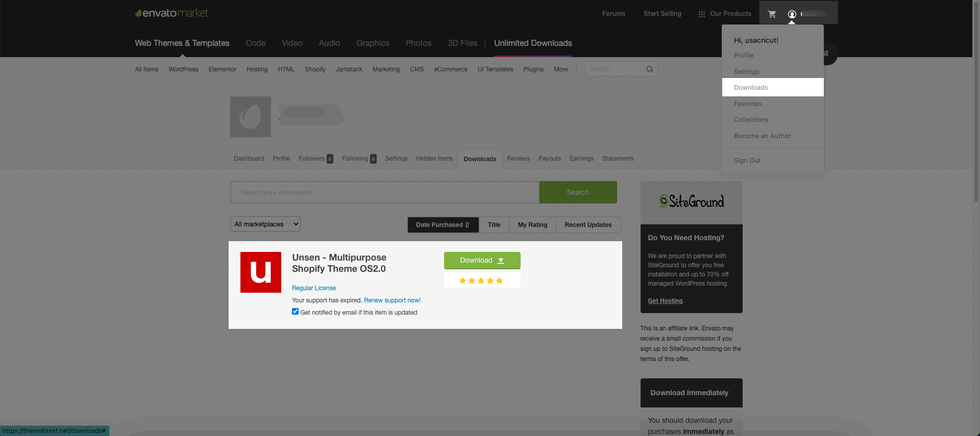The width and height of the screenshot is (980, 436).
Task: Expand the Download button for Unsen theme
Action: tap(482, 260)
